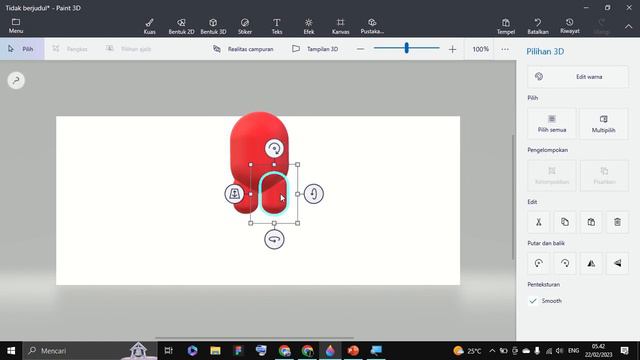The width and height of the screenshot is (640, 360).
Task: Toggle Tampilan 3D view
Action: [x=315, y=49]
